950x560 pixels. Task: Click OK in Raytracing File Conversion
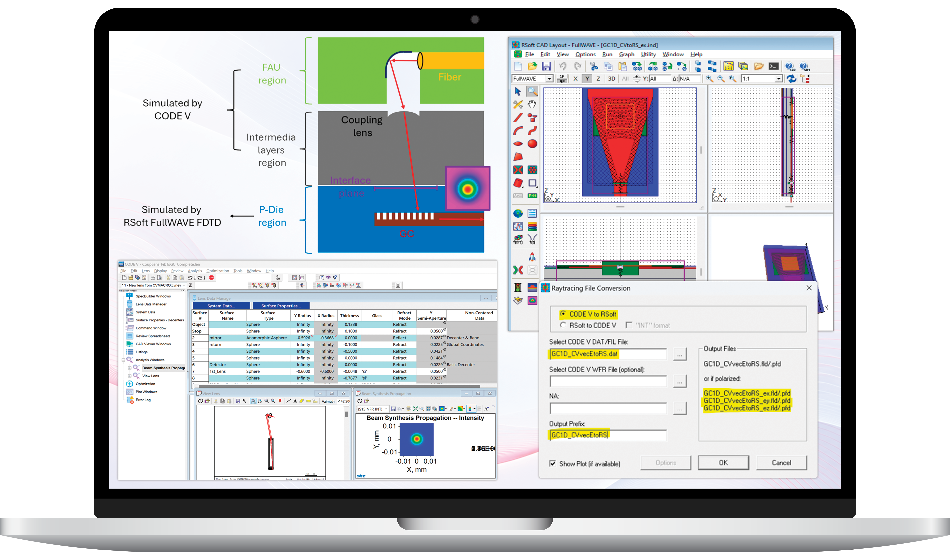[x=723, y=463]
